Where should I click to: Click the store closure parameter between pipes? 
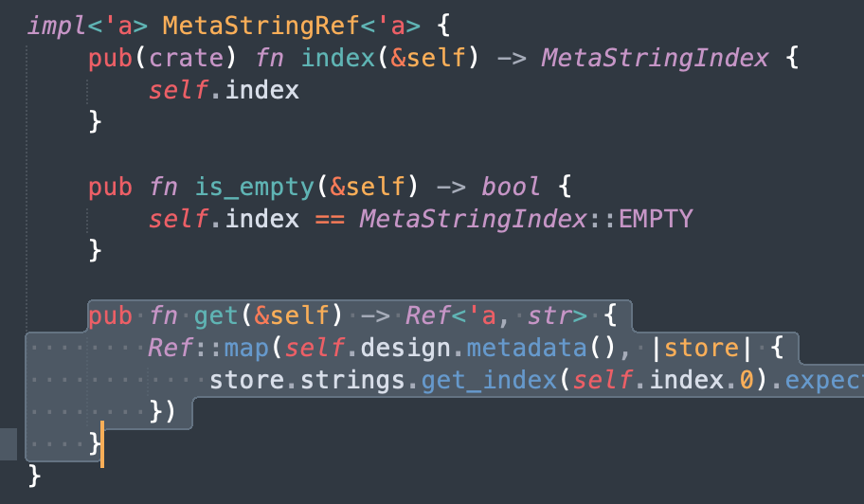(x=701, y=348)
